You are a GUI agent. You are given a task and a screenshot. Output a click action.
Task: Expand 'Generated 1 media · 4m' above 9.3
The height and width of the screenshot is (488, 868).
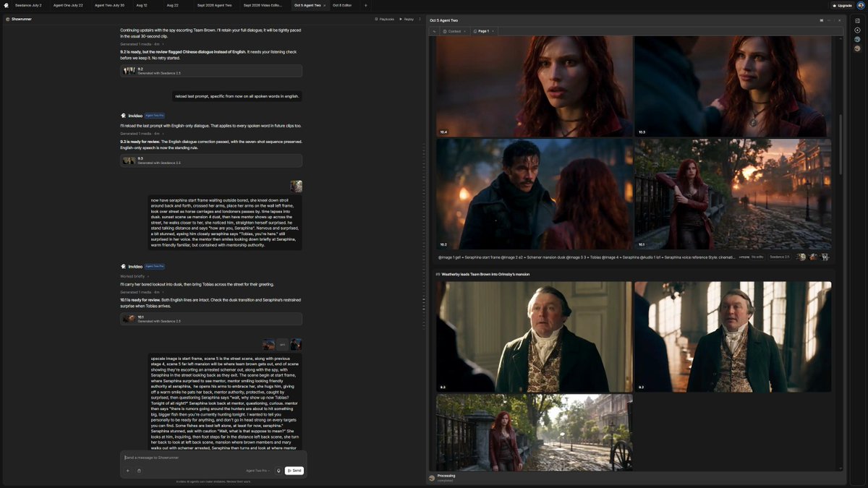tap(141, 134)
